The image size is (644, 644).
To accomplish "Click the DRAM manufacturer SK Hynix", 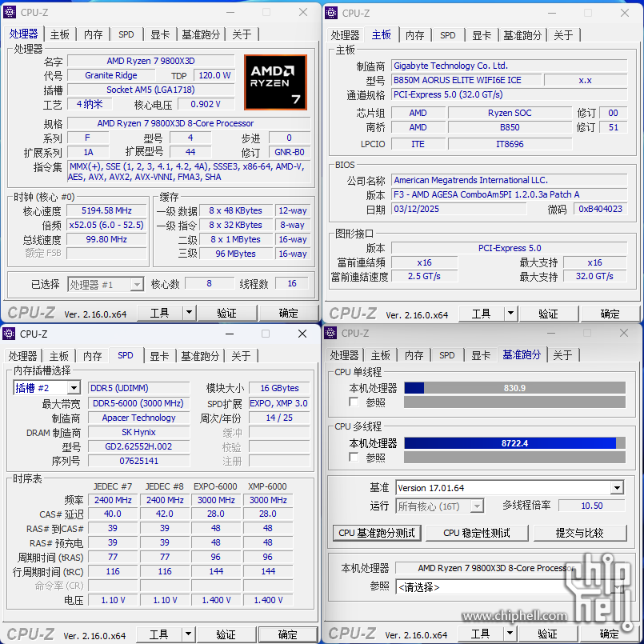I will pyautogui.click(x=139, y=432).
